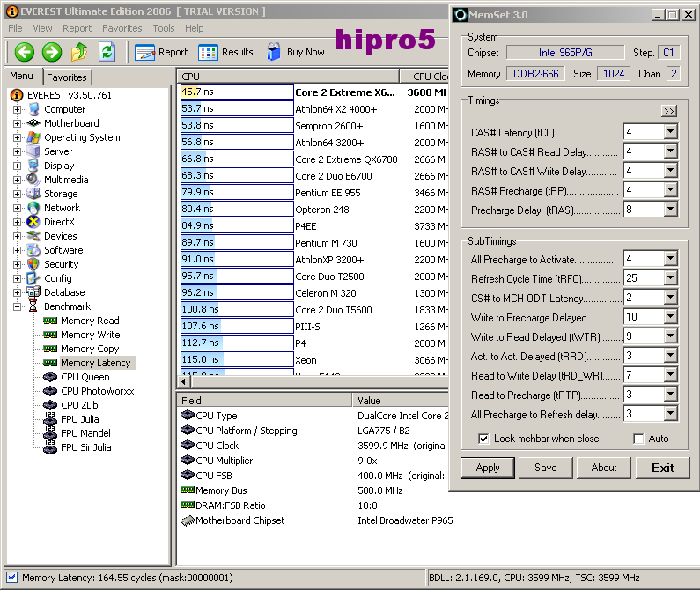Open the Tools menu

pyautogui.click(x=164, y=28)
